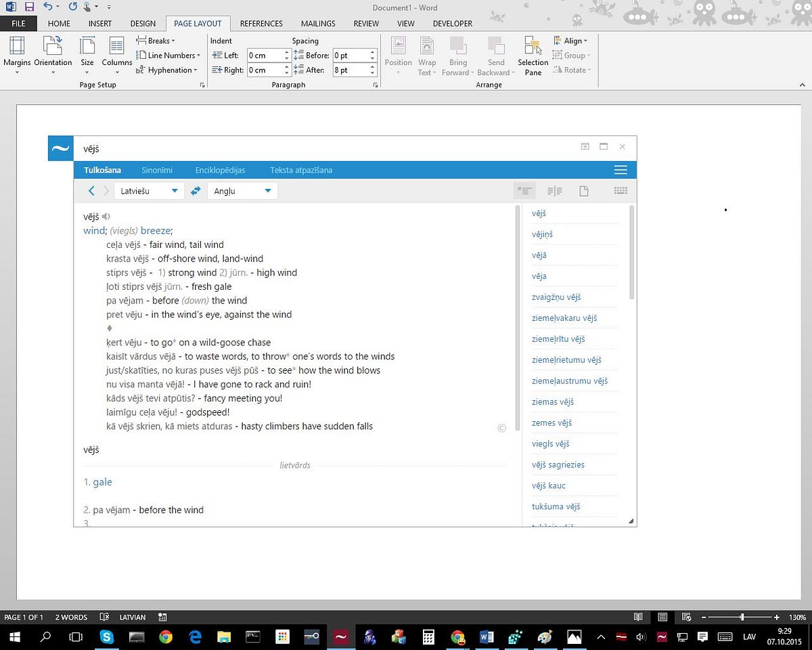Click the macro recording icon in status bar
Image resolution: width=812 pixels, height=650 pixels.
coord(162,617)
